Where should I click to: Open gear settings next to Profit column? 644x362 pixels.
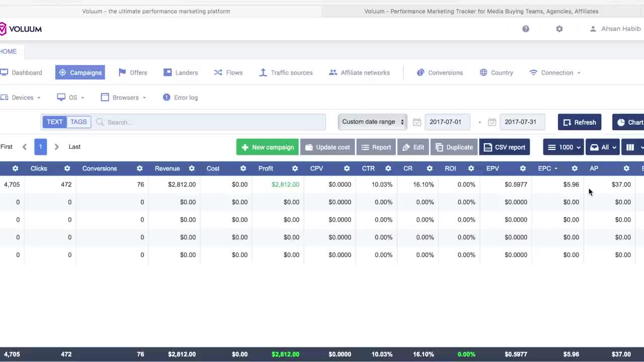(x=295, y=168)
